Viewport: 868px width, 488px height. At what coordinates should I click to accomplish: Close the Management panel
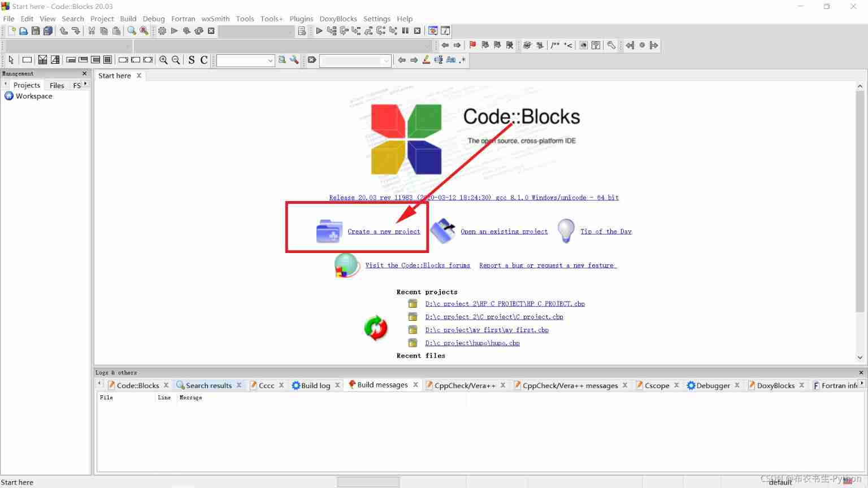(x=85, y=73)
